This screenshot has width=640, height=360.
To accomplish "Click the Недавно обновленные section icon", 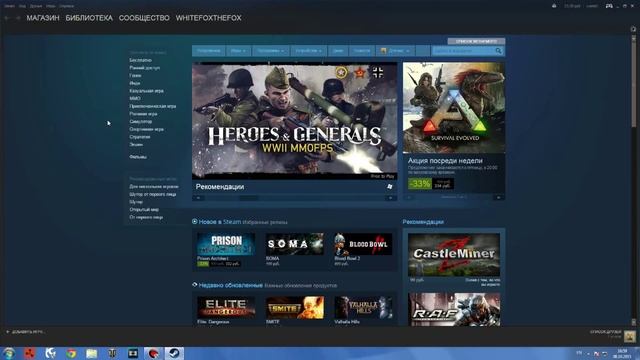I will [195, 284].
